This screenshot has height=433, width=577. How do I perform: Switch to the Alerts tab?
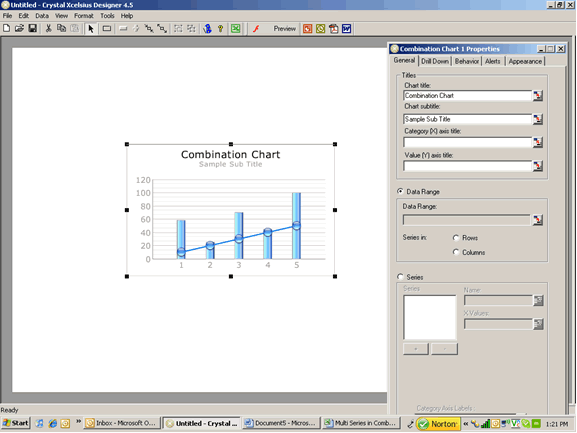tap(492, 61)
